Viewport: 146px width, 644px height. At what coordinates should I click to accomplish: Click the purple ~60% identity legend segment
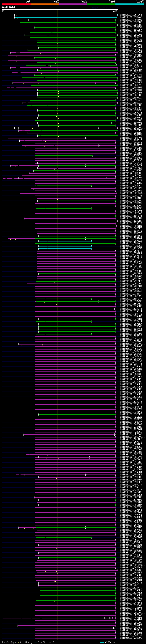[x=73, y=4]
